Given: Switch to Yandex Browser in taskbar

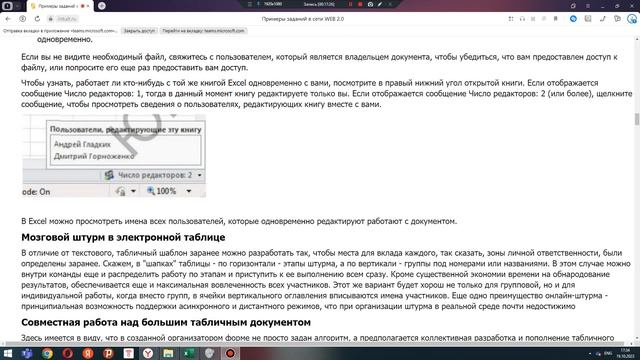Looking at the screenshot, I should pyautogui.click(x=148, y=353).
